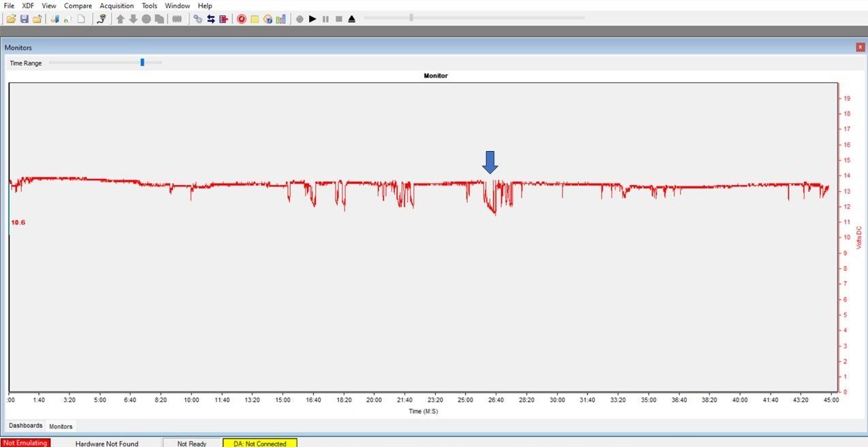Image resolution: width=868 pixels, height=447 pixels.
Task: Open the File menu
Action: pyautogui.click(x=10, y=5)
